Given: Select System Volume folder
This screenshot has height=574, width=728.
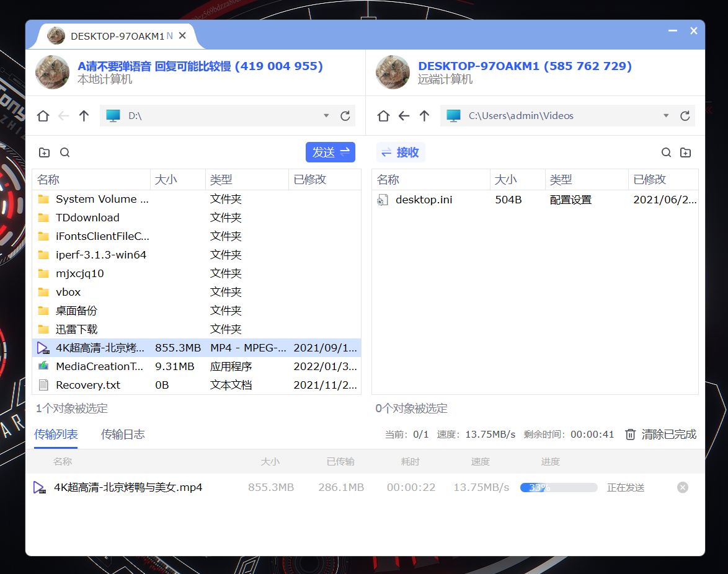Looking at the screenshot, I should (197, 199).
